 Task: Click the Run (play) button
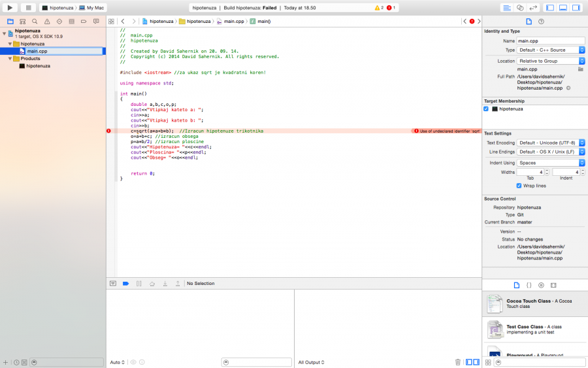(10, 7)
